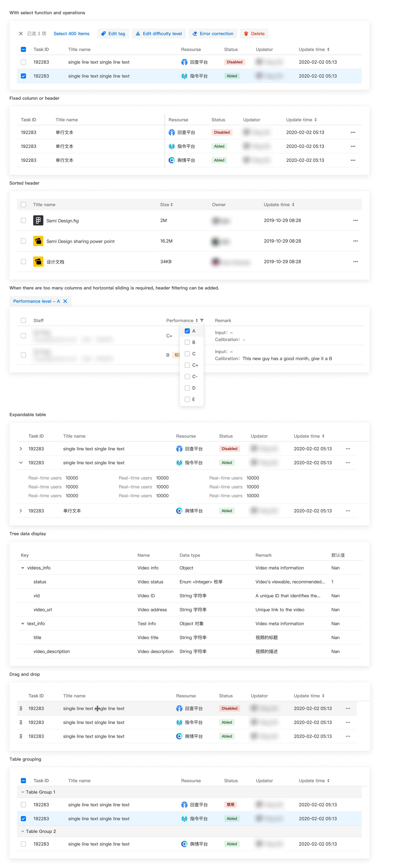Open more options for Semi Design.fig row
The height and width of the screenshot is (868, 415).
click(x=356, y=221)
